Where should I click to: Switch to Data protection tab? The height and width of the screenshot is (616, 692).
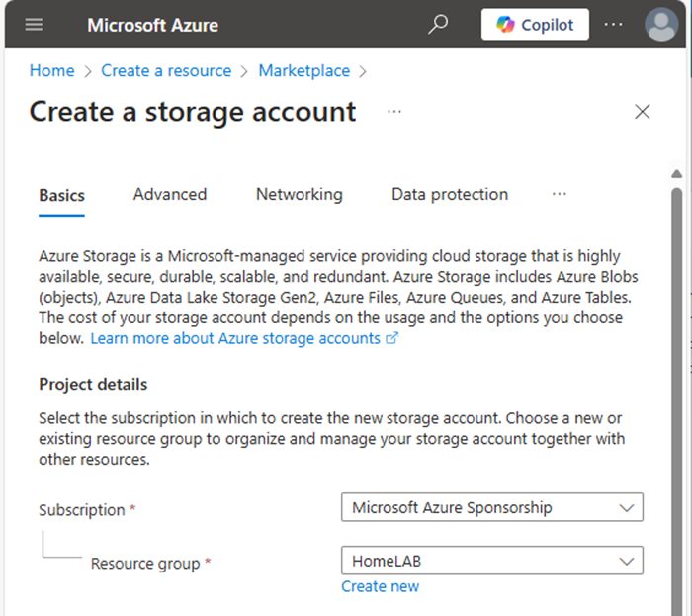coord(450,194)
